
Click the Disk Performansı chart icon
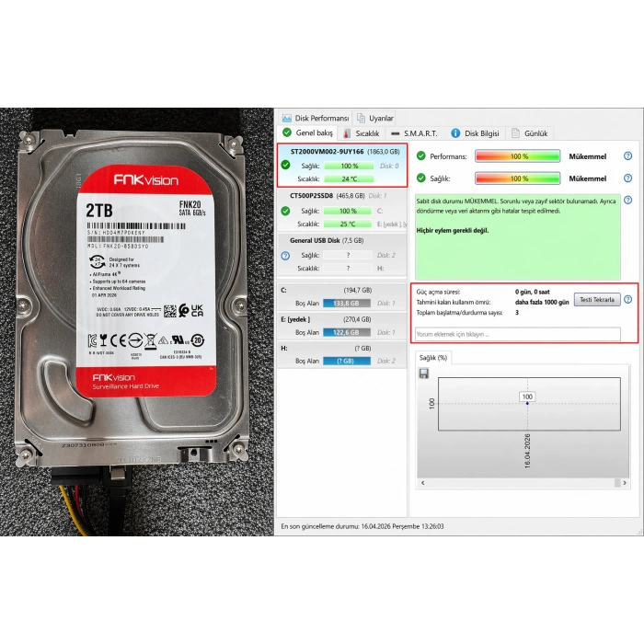click(x=287, y=119)
